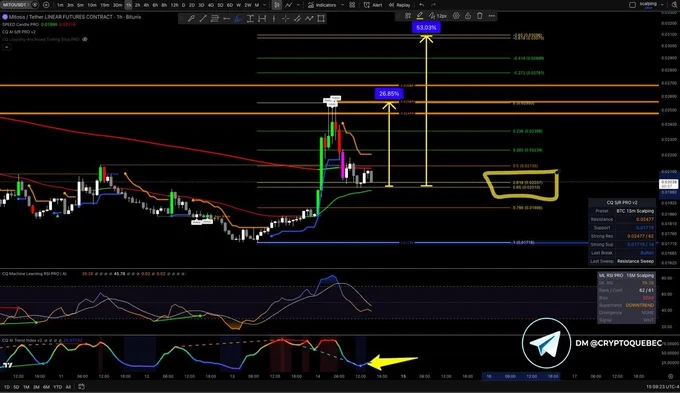
Task: Open time axis settings gear icon
Action: 670,377
